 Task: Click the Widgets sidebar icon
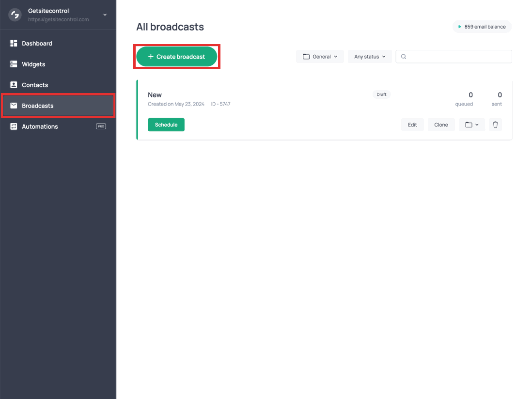14,64
